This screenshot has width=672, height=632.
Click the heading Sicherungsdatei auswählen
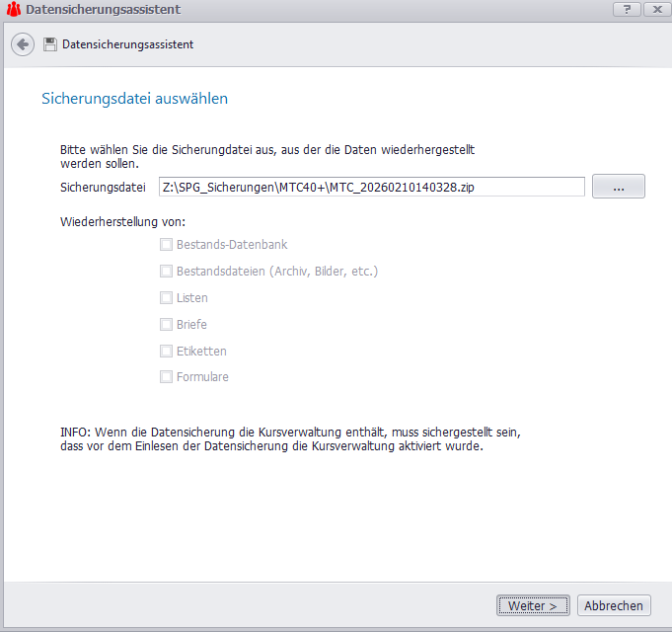[134, 99]
